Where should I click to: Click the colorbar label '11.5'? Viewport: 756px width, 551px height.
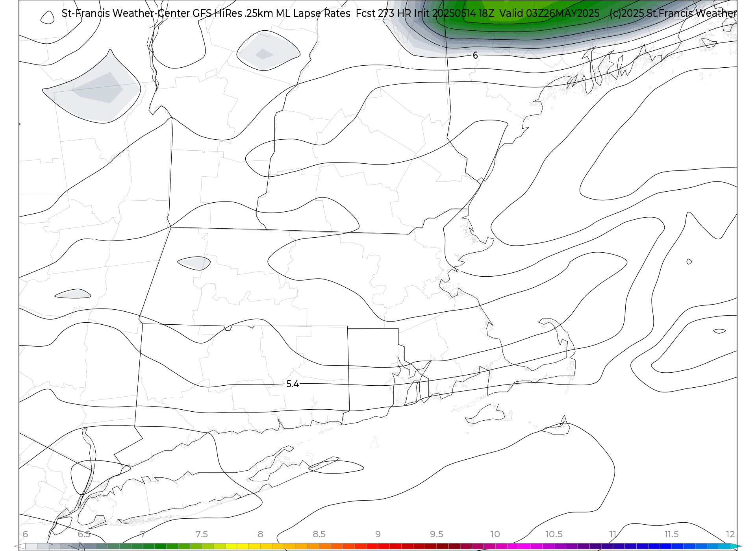tap(671, 534)
